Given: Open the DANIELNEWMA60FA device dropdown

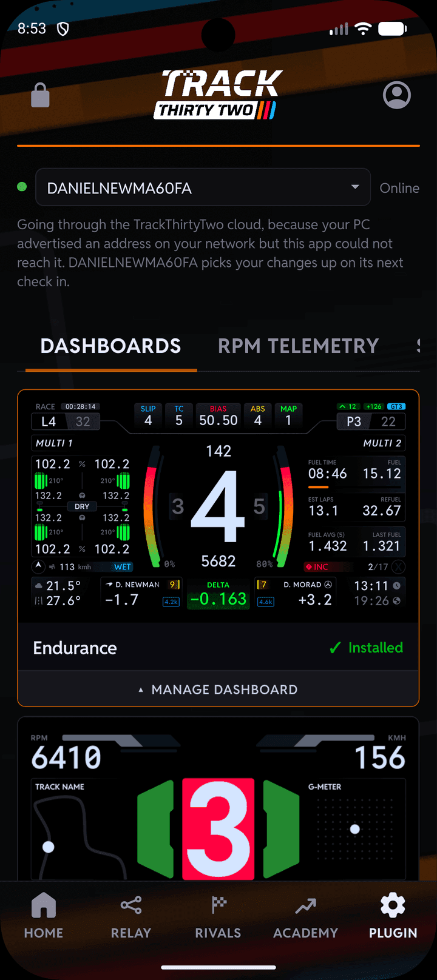Looking at the screenshot, I should (203, 187).
